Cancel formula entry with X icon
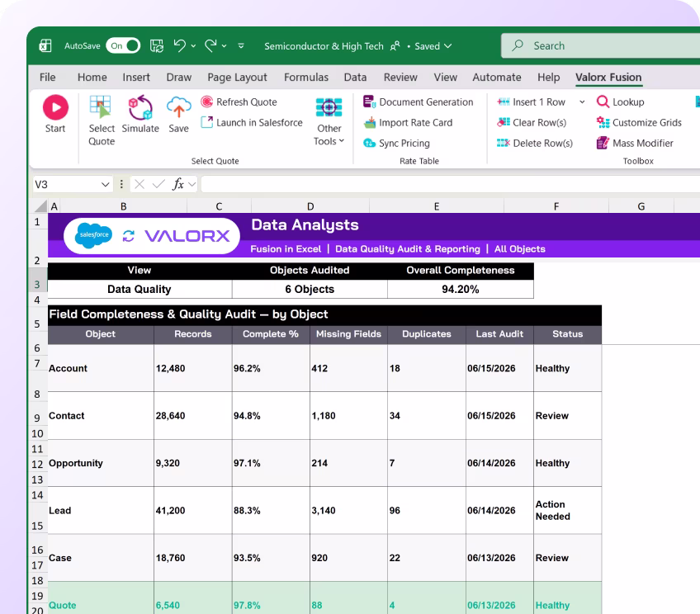 (x=140, y=184)
